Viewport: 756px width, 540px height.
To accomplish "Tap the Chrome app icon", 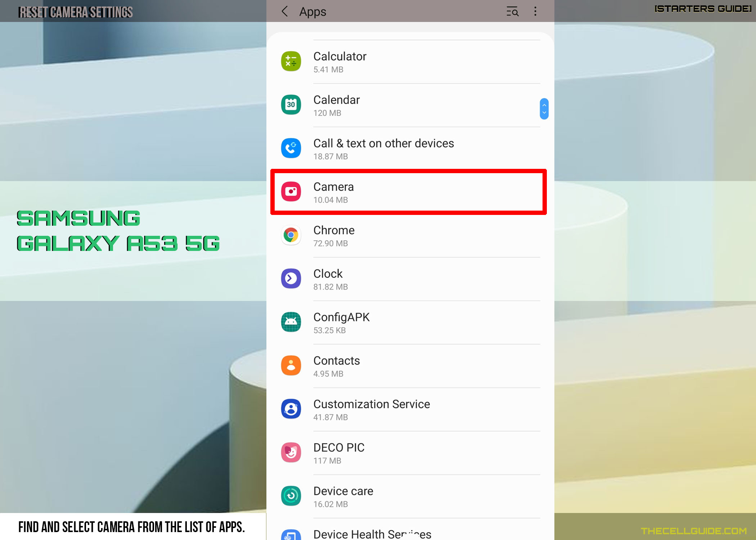I will click(x=291, y=235).
